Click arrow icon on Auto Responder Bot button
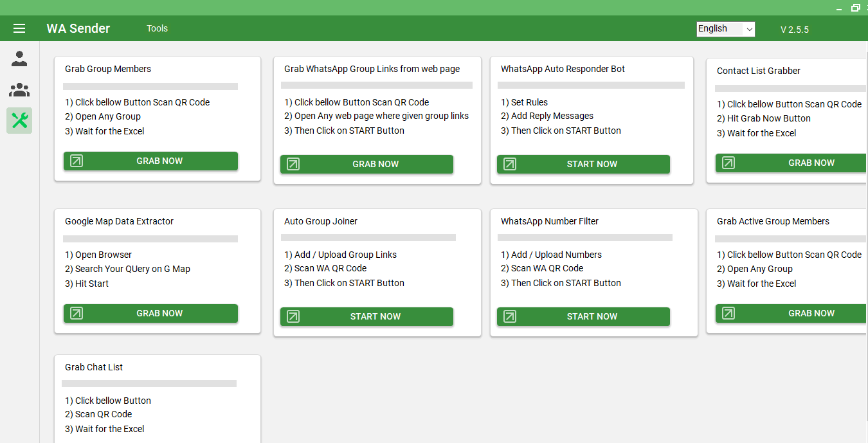The height and width of the screenshot is (443, 868). click(x=510, y=164)
